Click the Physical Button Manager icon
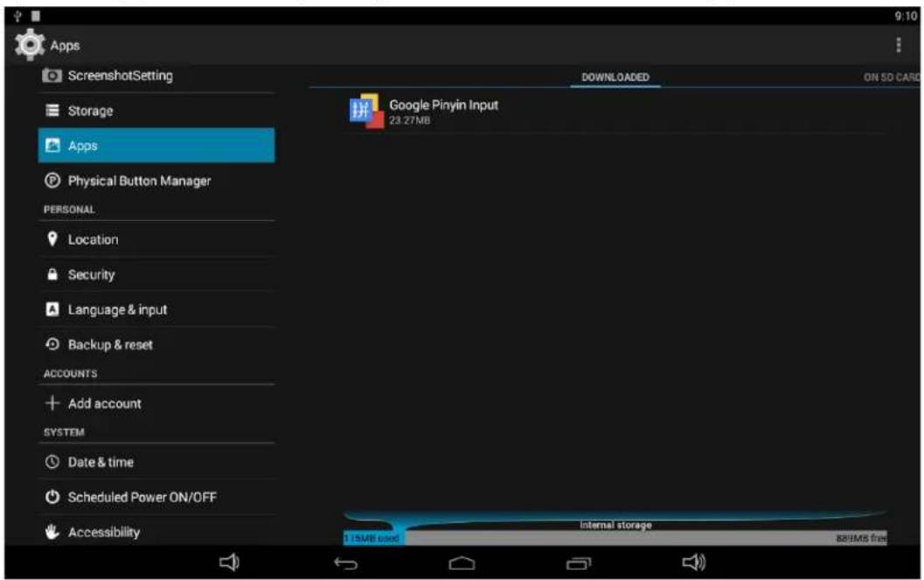 click(x=52, y=180)
